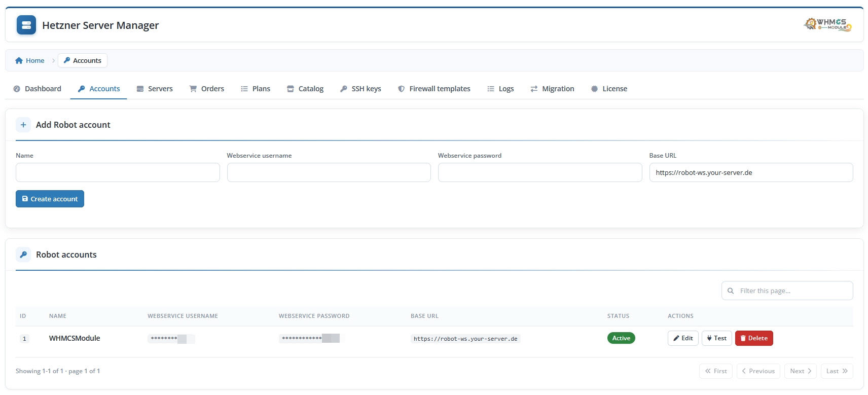Click the WHMCS Modules logo

(x=827, y=24)
